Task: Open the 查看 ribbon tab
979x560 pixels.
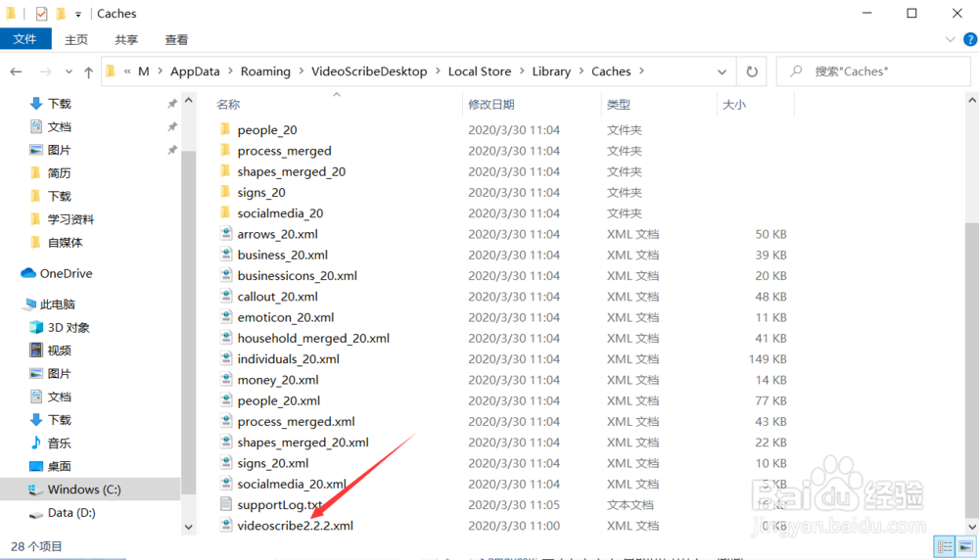Action: pyautogui.click(x=176, y=39)
